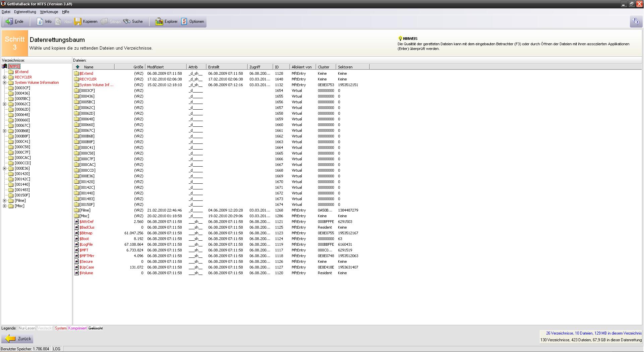Select the $MFT file icon
644x352 pixels.
(x=76, y=250)
